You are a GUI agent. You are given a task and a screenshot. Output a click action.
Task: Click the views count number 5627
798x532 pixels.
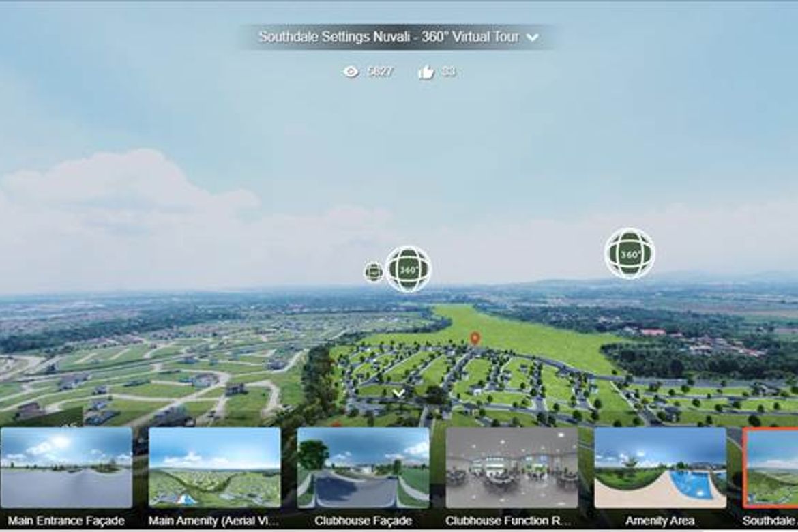click(x=380, y=72)
